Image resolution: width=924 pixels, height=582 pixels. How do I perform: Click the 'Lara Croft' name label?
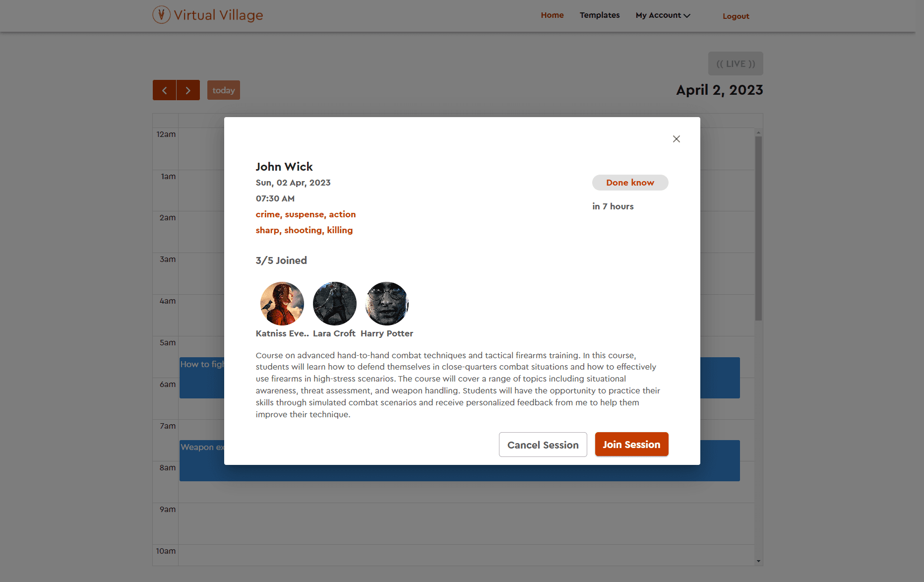click(x=334, y=333)
